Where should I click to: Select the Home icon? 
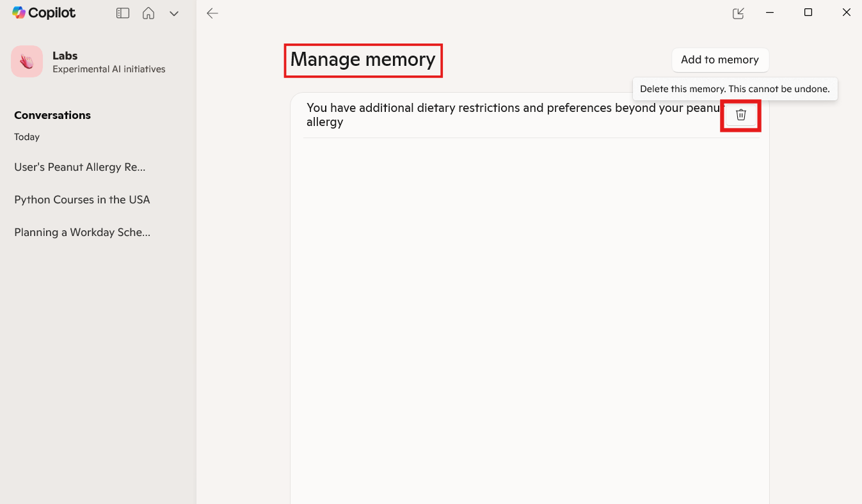148,12
